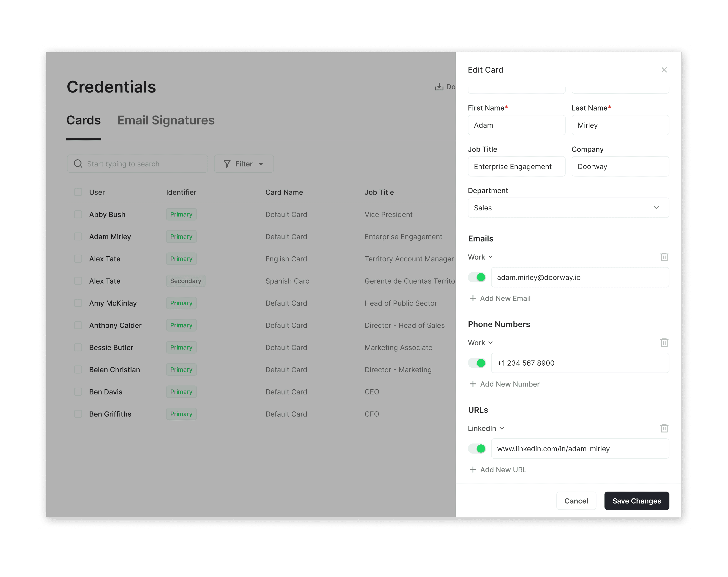The image size is (728, 577).
Task: Click the Marketing Associate cell
Action: click(x=398, y=348)
